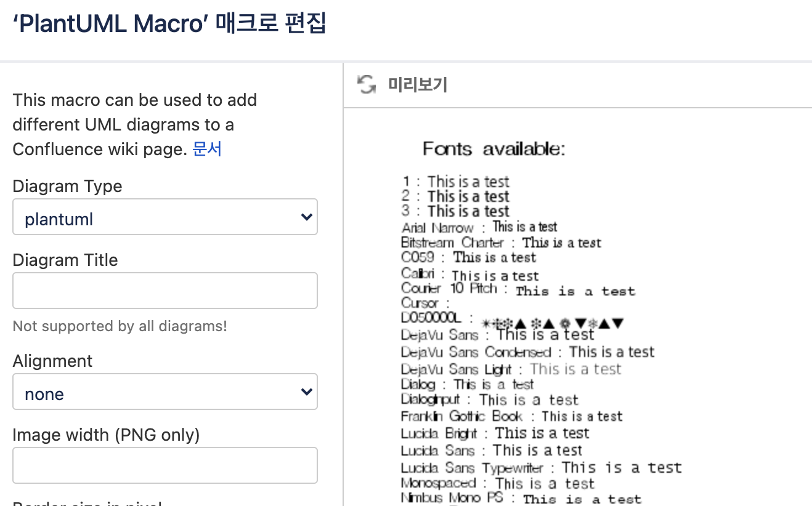The image size is (812, 506).
Task: Click the 'Diagram Type' field label
Action: click(x=67, y=187)
